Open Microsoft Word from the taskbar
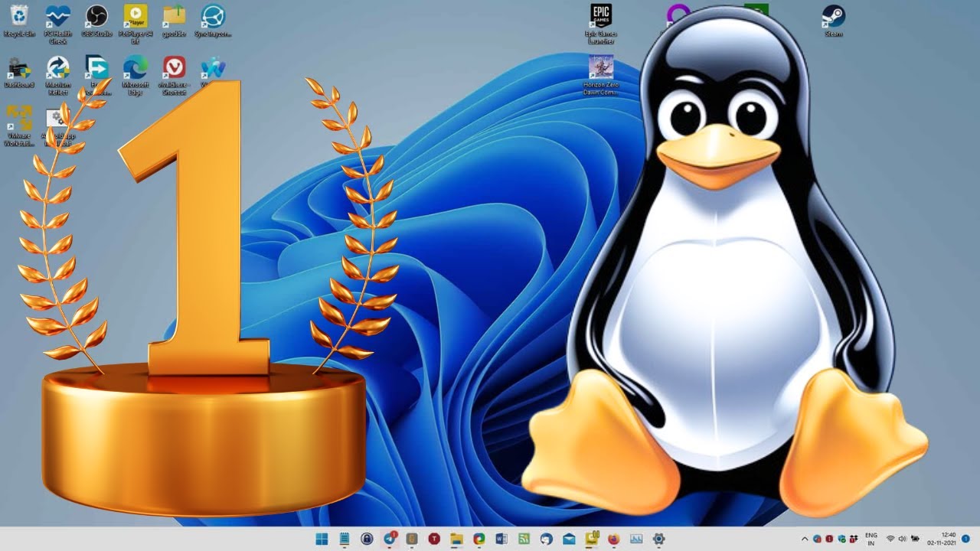Viewport: 980px width, 551px height. pyautogui.click(x=501, y=539)
